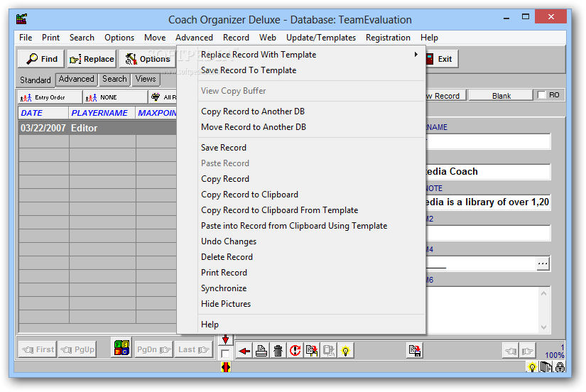
Task: Click the previous record hand icon
Action: 511,351
